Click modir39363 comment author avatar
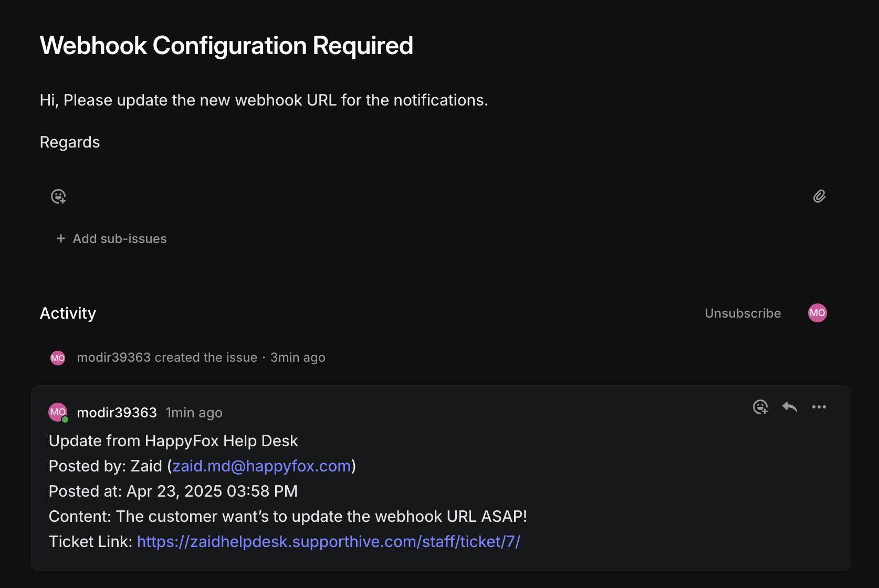 pyautogui.click(x=58, y=412)
